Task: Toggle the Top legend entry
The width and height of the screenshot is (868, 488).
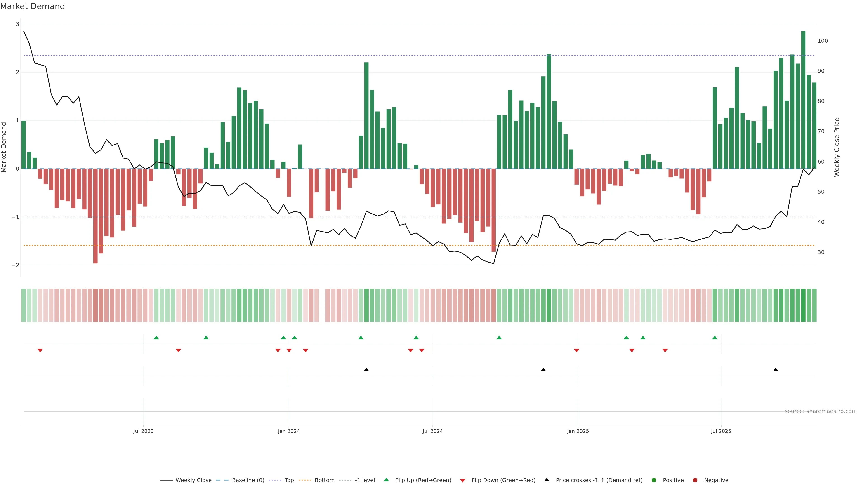Action: [x=289, y=480]
